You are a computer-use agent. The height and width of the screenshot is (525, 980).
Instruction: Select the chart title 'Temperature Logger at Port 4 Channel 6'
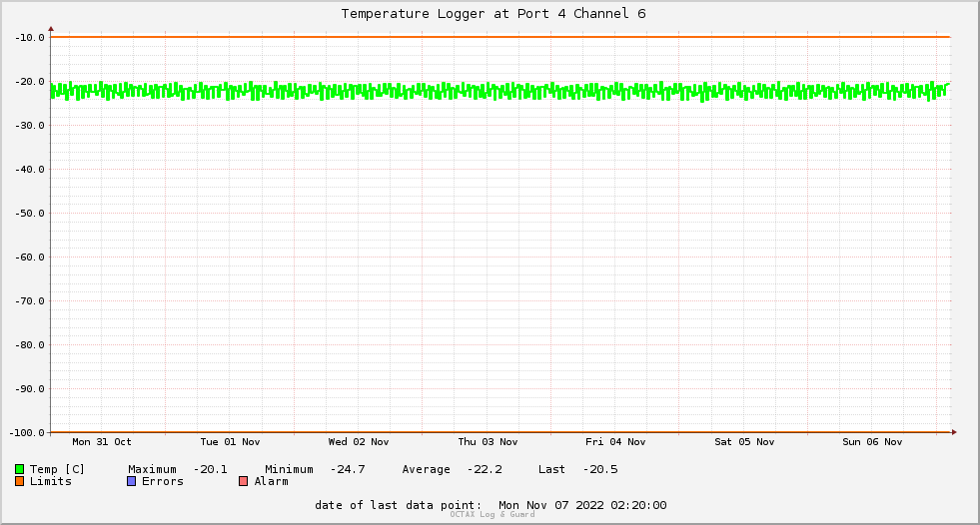coord(493,14)
